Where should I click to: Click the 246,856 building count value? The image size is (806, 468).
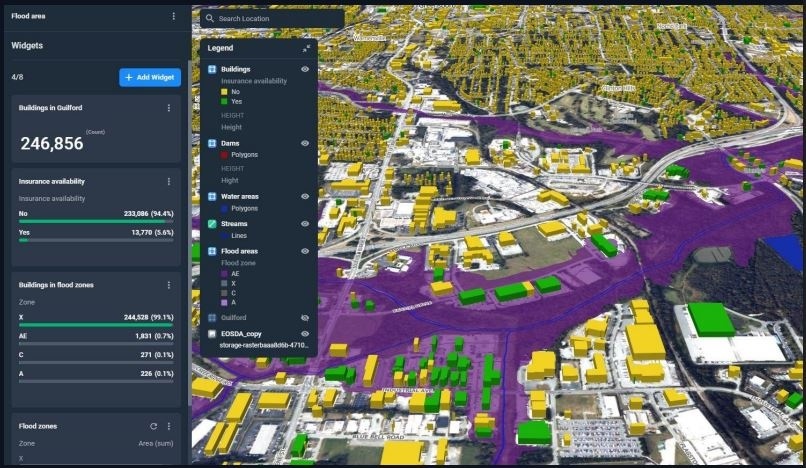point(52,143)
